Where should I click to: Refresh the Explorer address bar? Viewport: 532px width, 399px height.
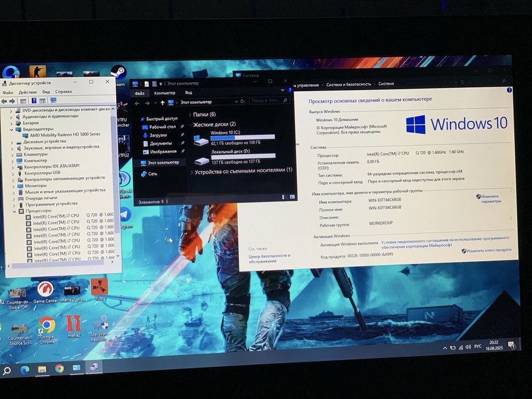242,101
